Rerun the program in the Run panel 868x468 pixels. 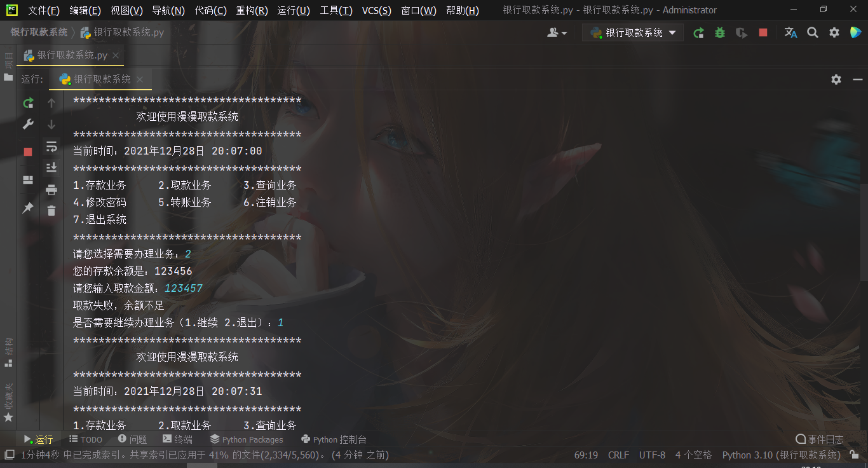[28, 103]
